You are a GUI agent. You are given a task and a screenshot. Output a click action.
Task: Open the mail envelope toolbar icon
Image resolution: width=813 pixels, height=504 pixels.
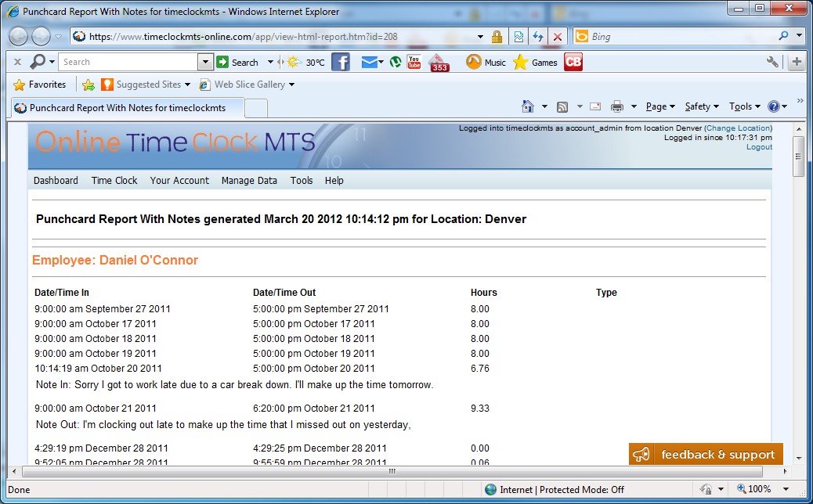click(369, 62)
